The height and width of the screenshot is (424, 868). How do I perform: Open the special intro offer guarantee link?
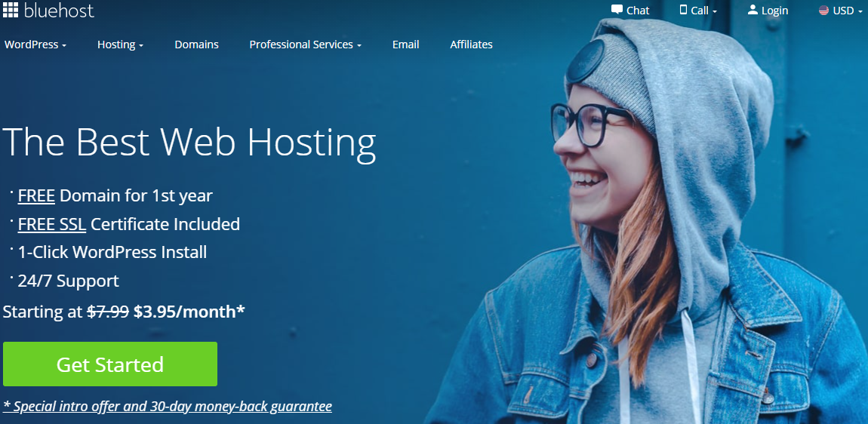(167, 407)
